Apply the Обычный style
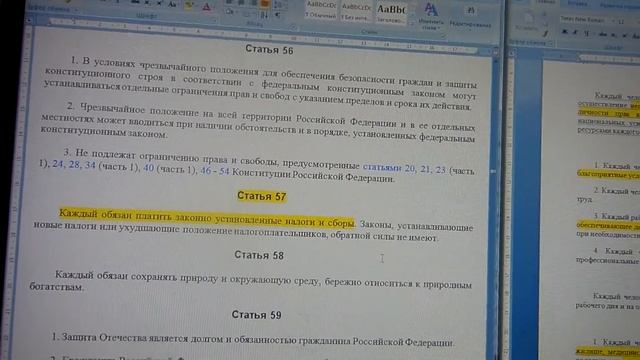The image size is (640, 360). point(321,10)
